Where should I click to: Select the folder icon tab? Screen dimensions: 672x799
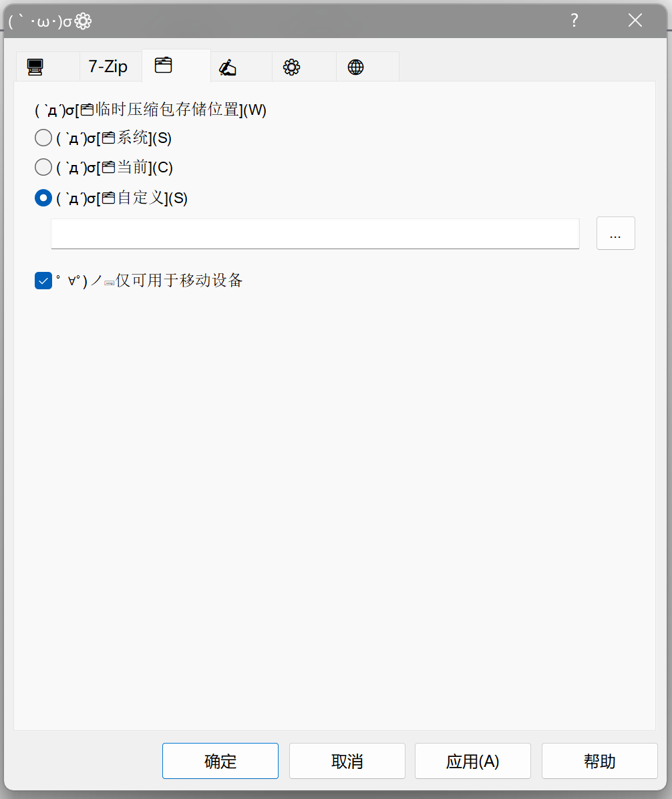click(x=176, y=65)
